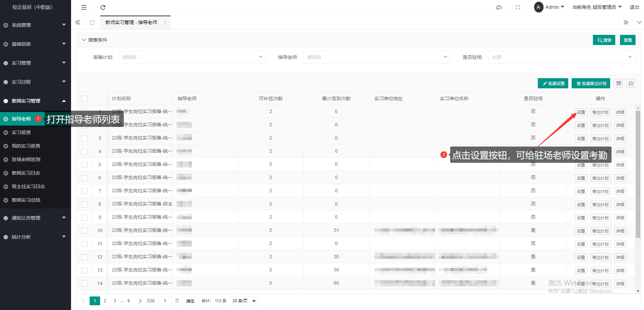Click the green 搜索 button
Viewport: 644px width, 310px height.
604,40
